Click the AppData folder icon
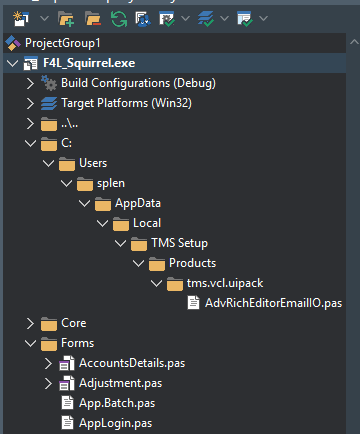 pyautogui.click(x=103, y=204)
